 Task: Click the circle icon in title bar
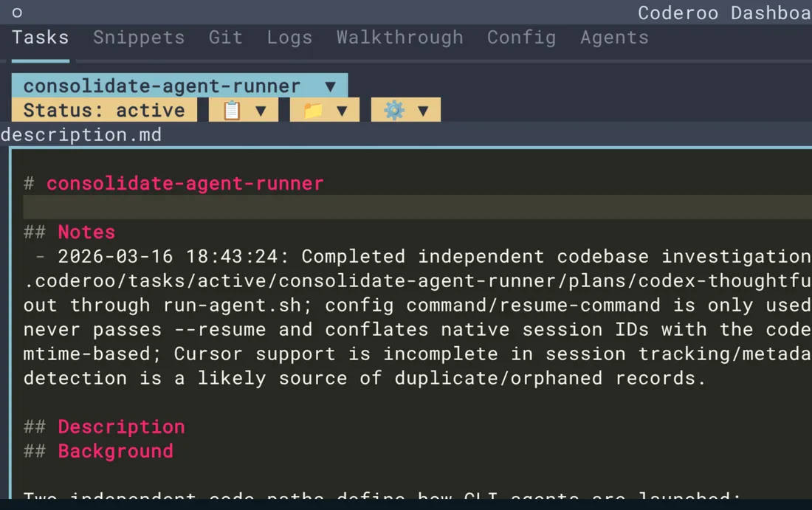tap(17, 13)
